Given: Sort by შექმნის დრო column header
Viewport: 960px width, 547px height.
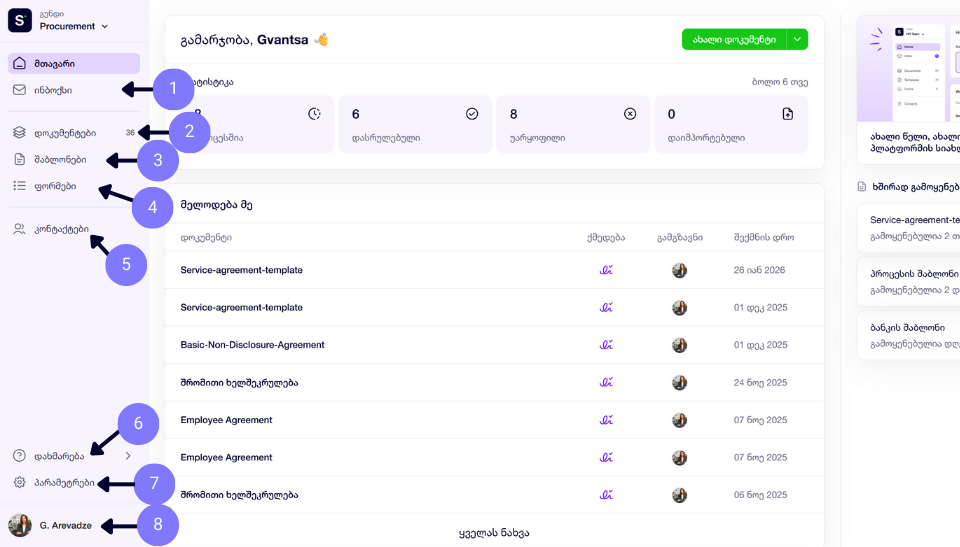Looking at the screenshot, I should point(764,238).
